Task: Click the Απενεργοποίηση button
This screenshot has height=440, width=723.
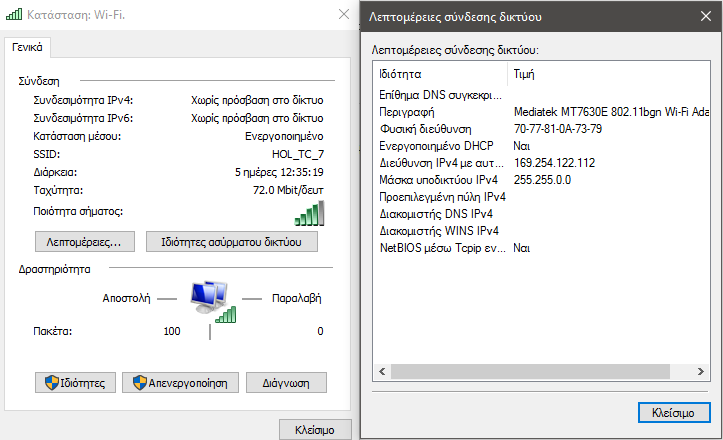Action: [180, 383]
